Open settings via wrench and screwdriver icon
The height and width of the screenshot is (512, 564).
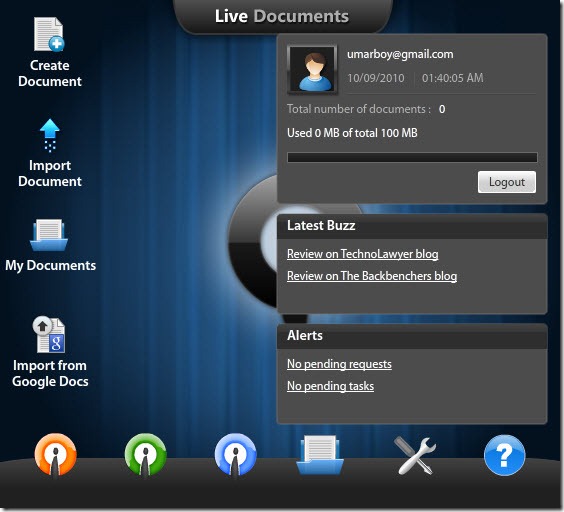(415, 456)
